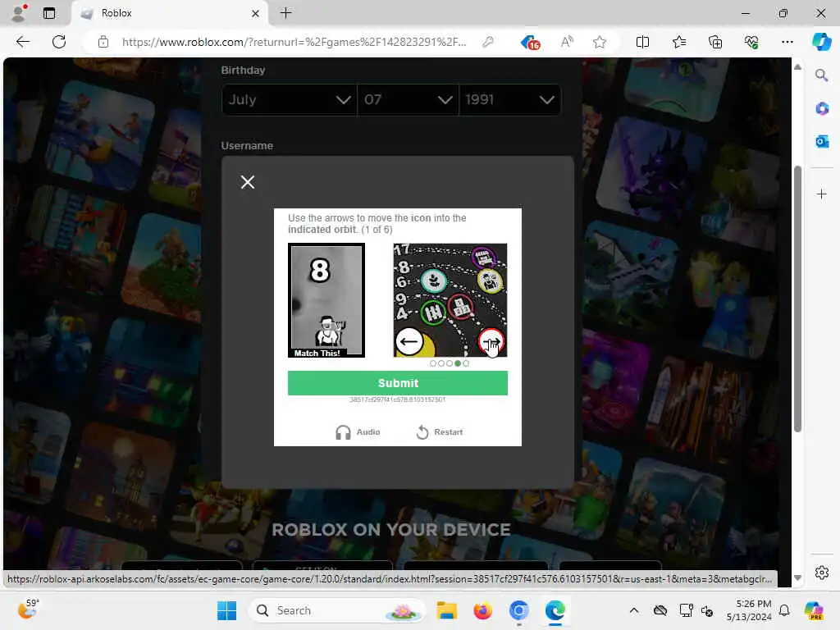Open site information lock icon
The image size is (840, 630).
[x=103, y=42]
